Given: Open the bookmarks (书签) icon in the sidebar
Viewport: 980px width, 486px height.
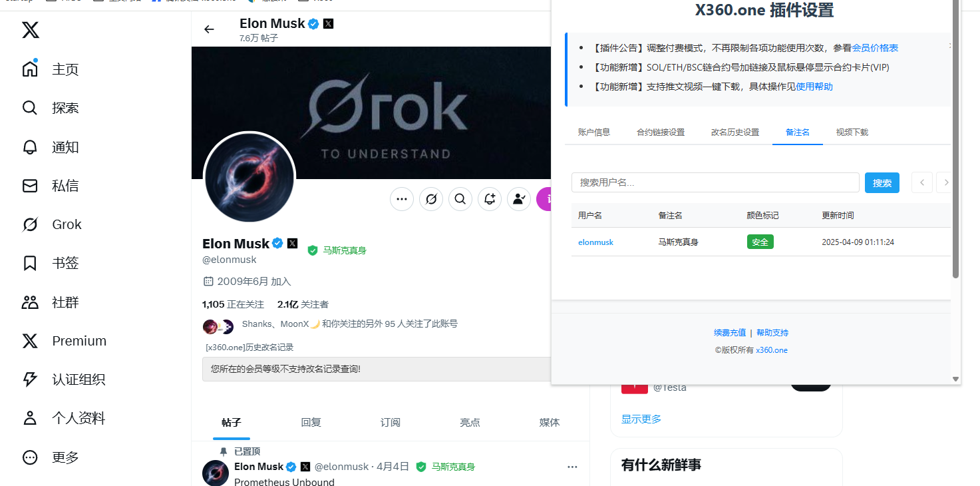Looking at the screenshot, I should [x=30, y=263].
